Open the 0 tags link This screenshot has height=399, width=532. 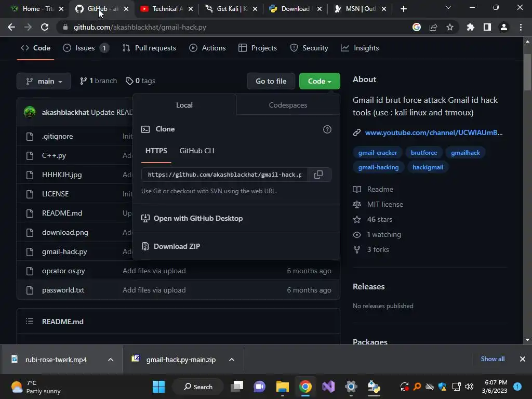click(x=140, y=81)
